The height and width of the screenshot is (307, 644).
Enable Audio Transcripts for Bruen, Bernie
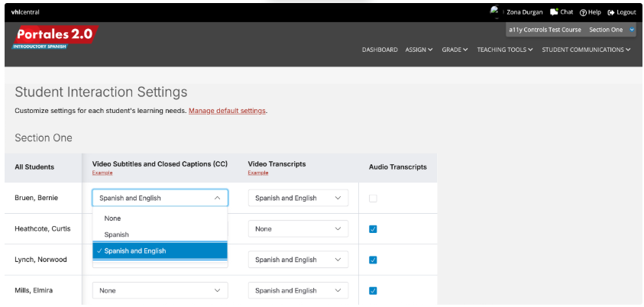coord(373,199)
